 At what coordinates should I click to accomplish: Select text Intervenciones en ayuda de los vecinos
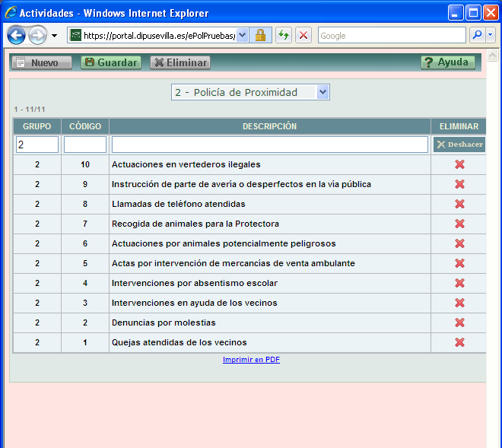(194, 303)
